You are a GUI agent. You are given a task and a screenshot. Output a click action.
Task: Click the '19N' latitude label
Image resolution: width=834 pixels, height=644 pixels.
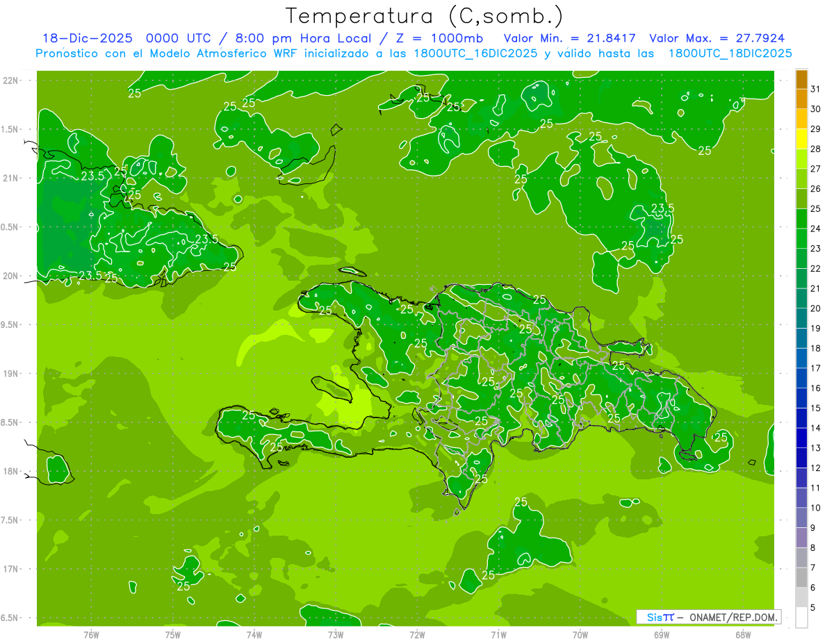[x=10, y=374]
